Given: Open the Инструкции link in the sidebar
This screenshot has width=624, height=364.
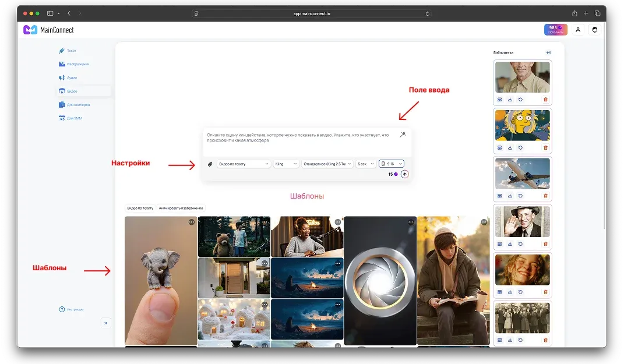Looking at the screenshot, I should coord(72,309).
